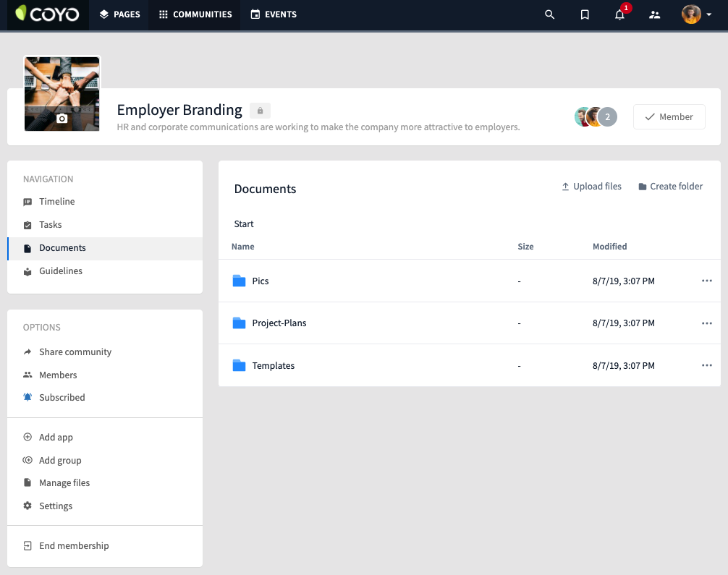
Task: Click Create folder
Action: pyautogui.click(x=670, y=186)
